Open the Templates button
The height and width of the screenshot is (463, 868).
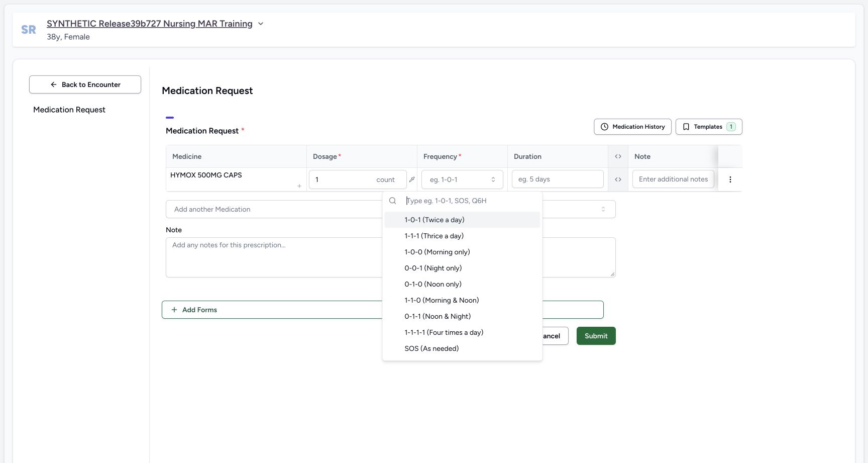[x=709, y=127]
